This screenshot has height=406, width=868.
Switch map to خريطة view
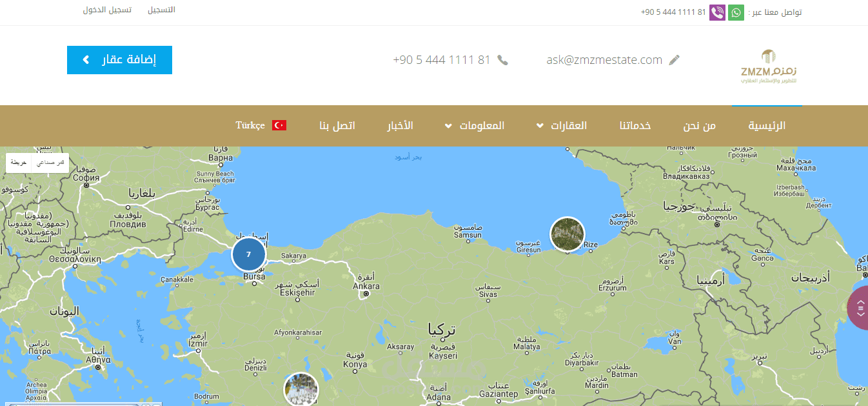click(19, 163)
